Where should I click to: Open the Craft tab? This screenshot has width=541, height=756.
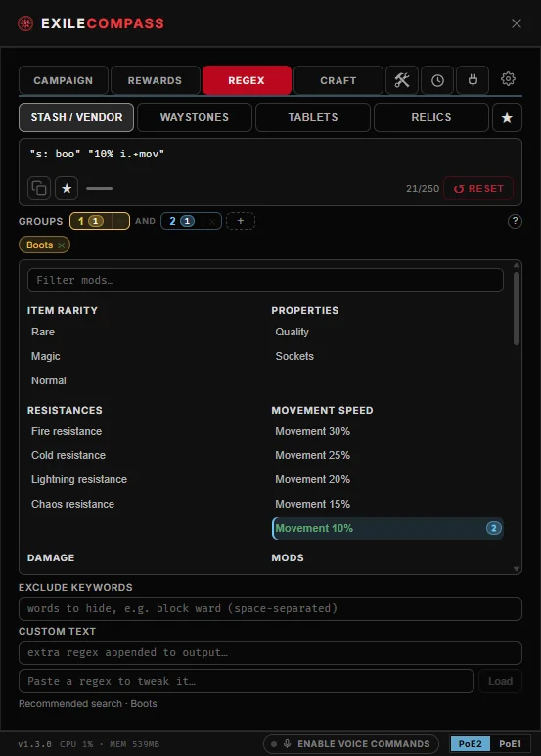(x=338, y=80)
